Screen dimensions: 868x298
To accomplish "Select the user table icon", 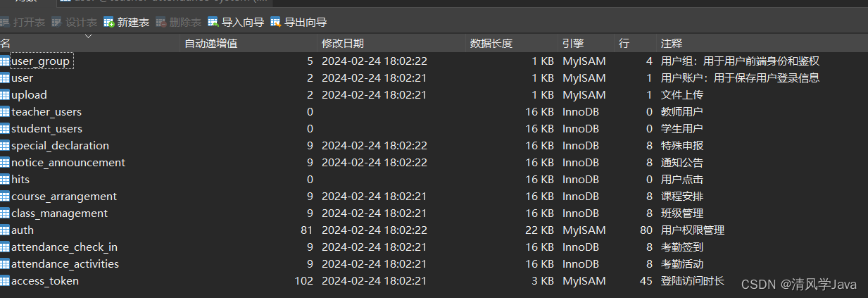I will tap(5, 78).
